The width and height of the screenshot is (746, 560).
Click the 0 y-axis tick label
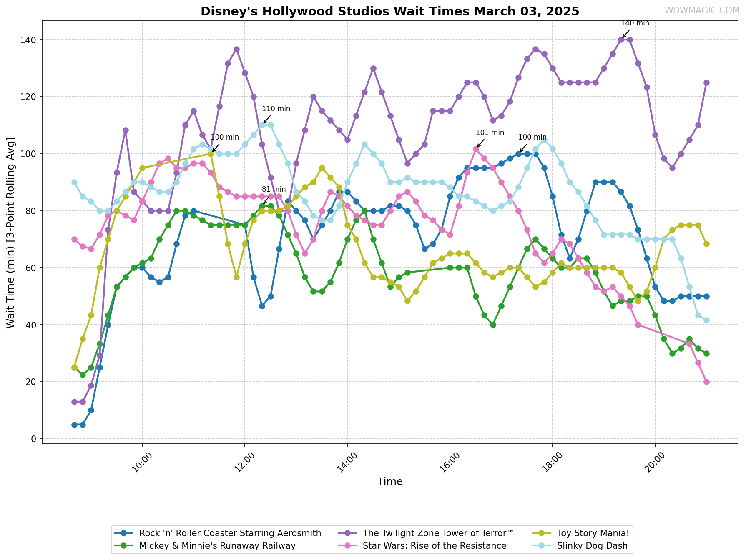(34, 439)
